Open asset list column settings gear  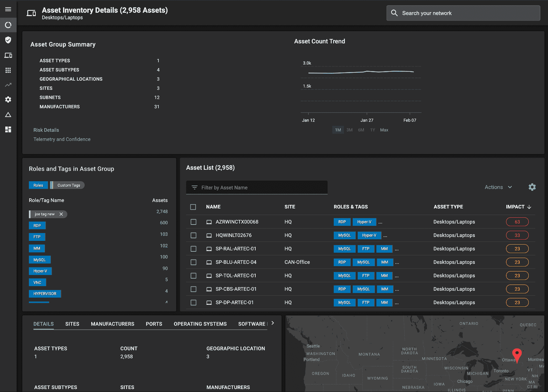click(x=532, y=187)
